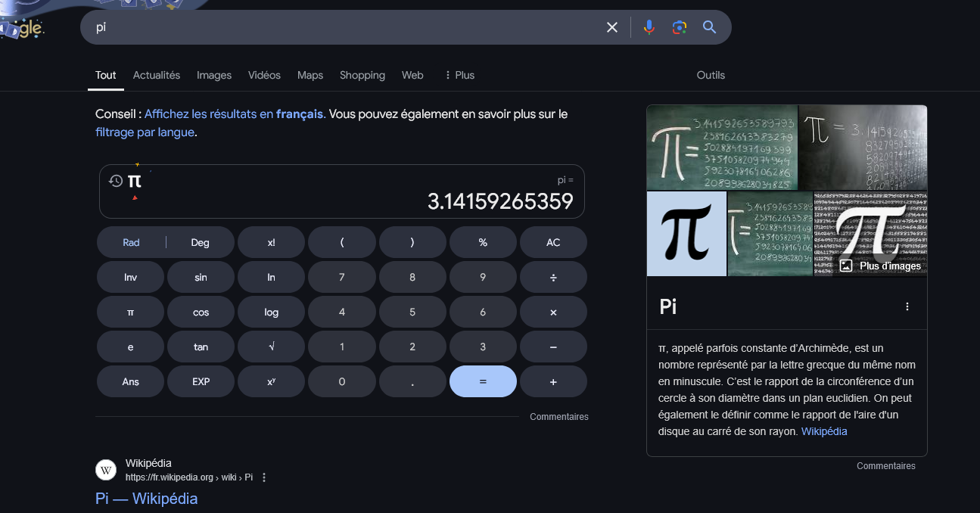
Task: Open Google Lens image search
Action: pyautogui.click(x=679, y=27)
